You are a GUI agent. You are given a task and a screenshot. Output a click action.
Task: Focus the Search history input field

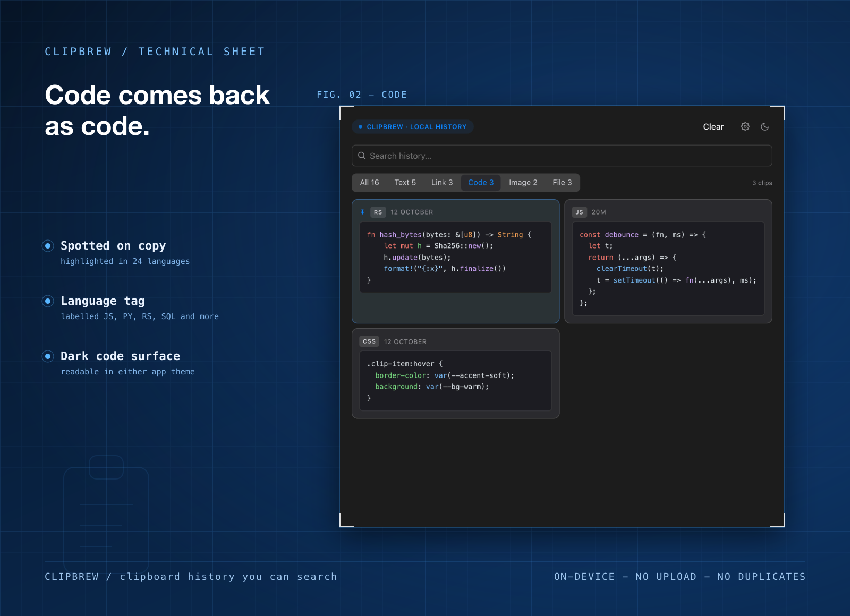562,156
